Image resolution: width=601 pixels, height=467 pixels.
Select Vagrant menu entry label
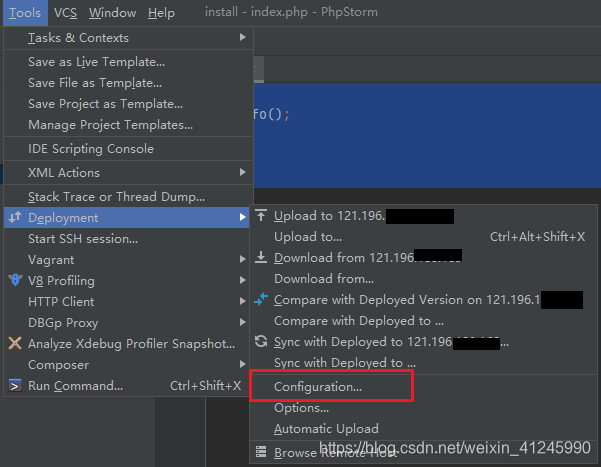coord(51,260)
